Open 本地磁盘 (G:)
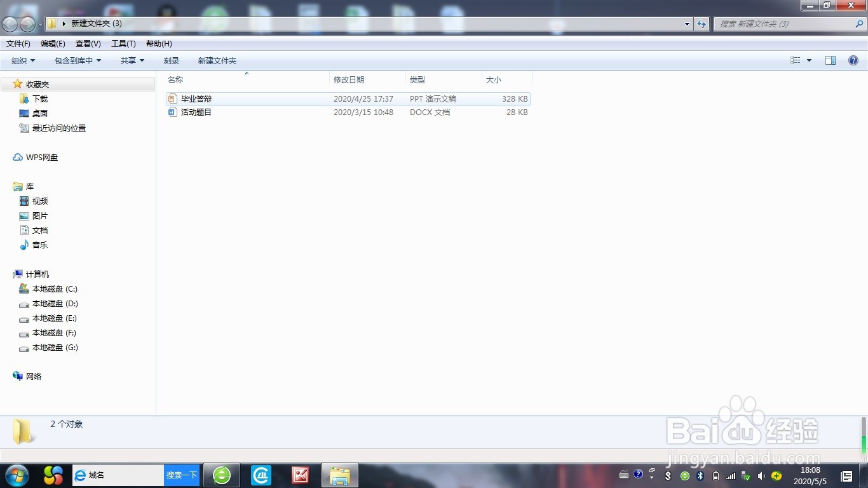 pyautogui.click(x=48, y=347)
